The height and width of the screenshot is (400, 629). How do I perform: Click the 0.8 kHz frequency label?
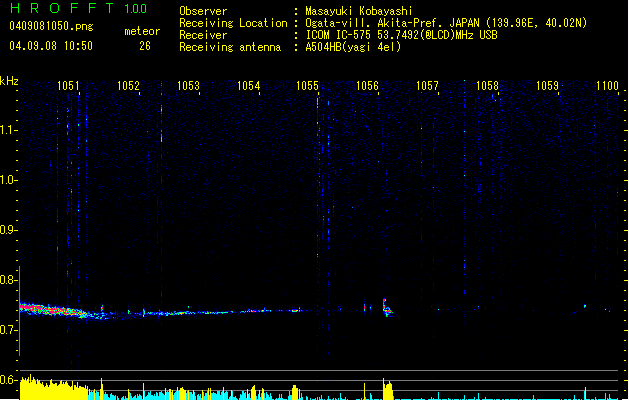click(x=9, y=280)
